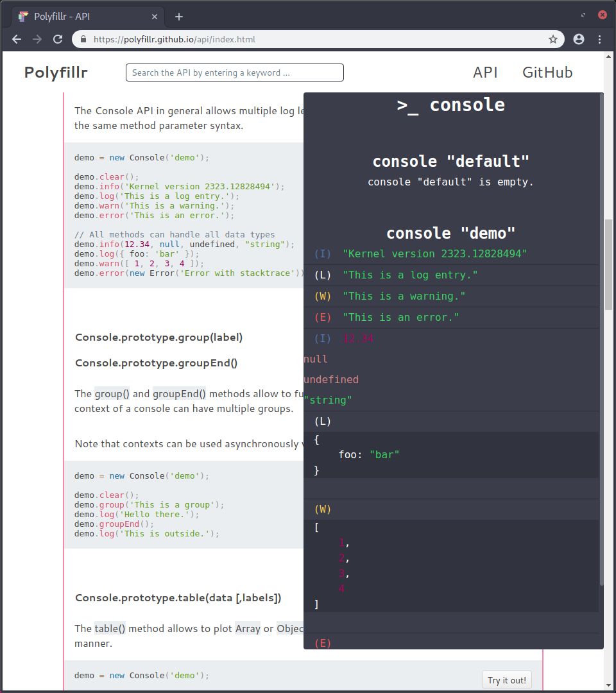Click the demo.warn([ 1, 2, 3, 4 ]) code line
Viewport: 616px width, 693px height.
[139, 264]
